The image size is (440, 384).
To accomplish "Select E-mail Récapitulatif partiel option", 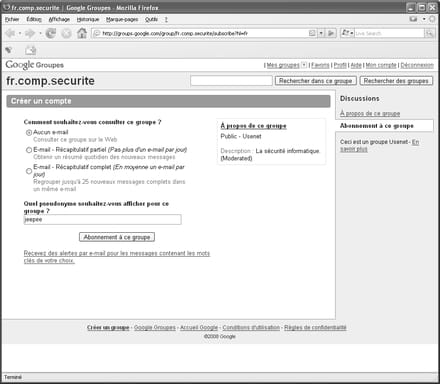I will coord(29,150).
